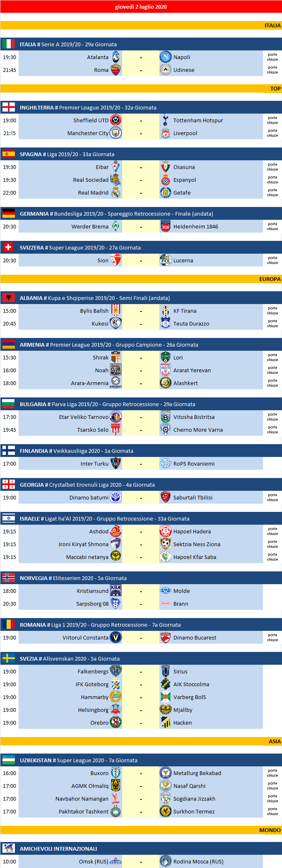Open the Serie A 2019/20 league header

[68, 44]
